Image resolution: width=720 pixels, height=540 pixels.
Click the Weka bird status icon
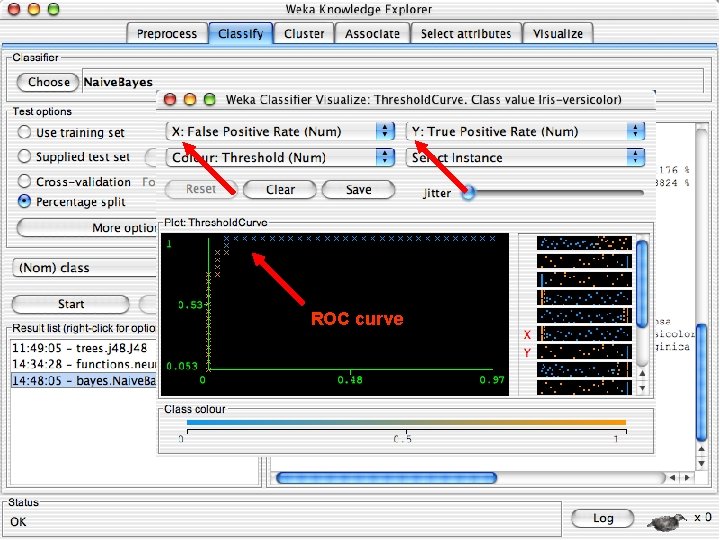click(x=667, y=520)
